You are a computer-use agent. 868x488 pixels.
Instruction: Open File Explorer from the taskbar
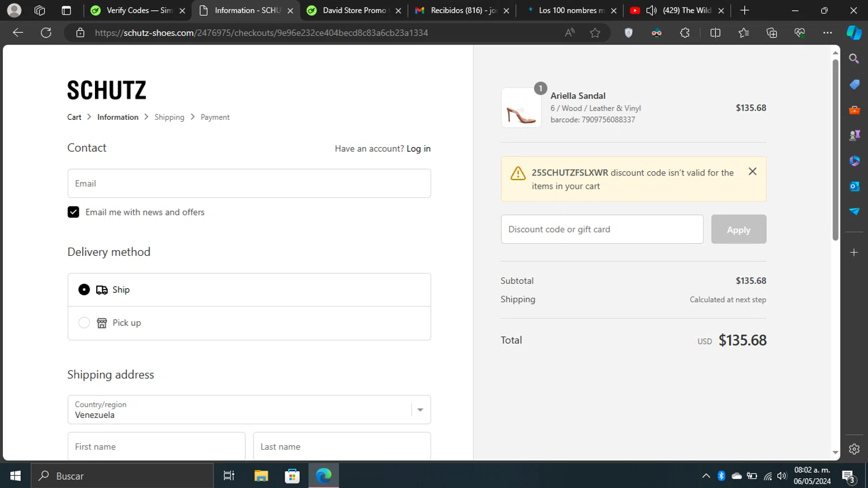click(x=261, y=476)
